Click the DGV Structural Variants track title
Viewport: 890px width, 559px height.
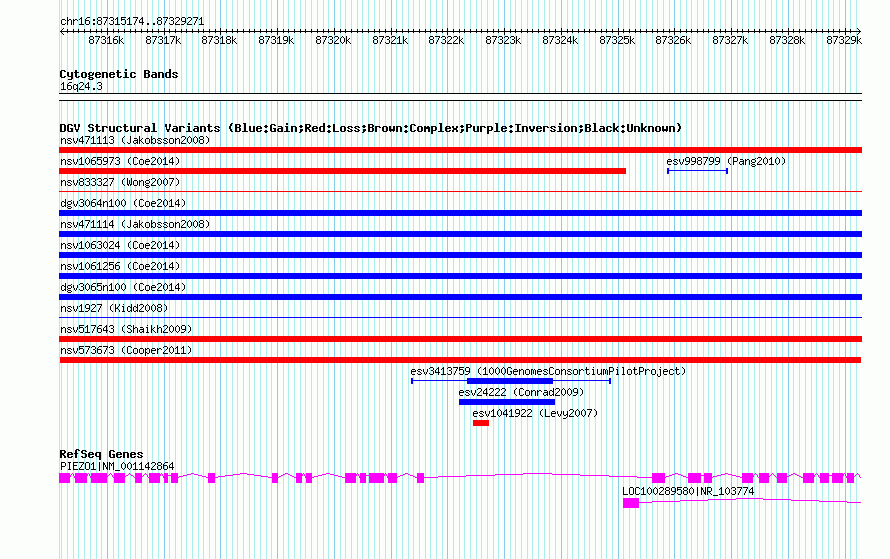pyautogui.click(x=371, y=128)
